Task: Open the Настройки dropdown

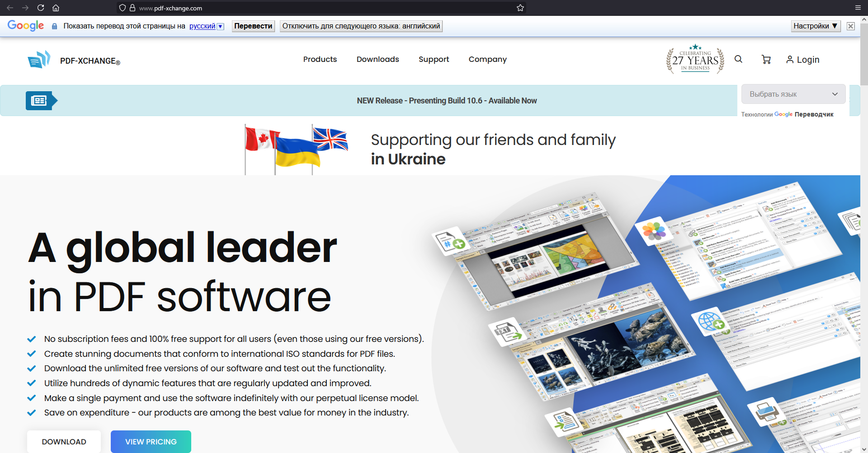Action: [816, 26]
